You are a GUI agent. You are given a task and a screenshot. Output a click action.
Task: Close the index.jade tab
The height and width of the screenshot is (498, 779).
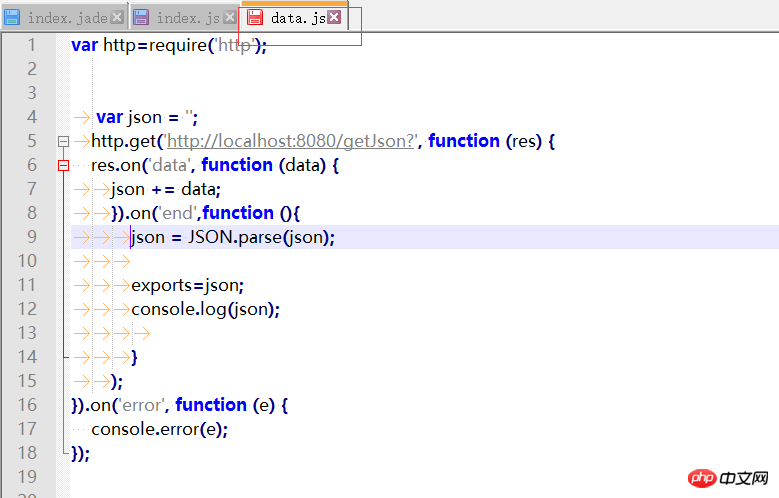click(x=117, y=17)
